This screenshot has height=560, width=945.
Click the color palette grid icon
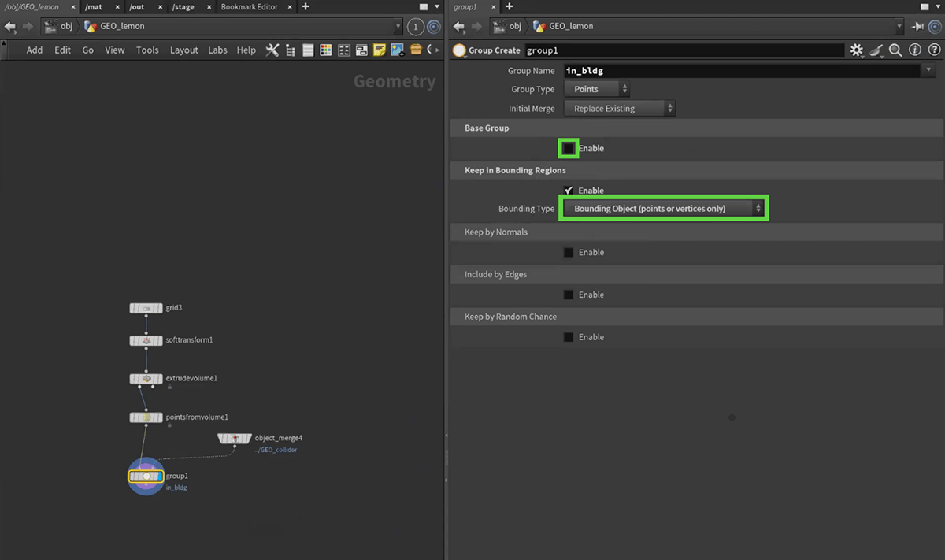point(325,50)
